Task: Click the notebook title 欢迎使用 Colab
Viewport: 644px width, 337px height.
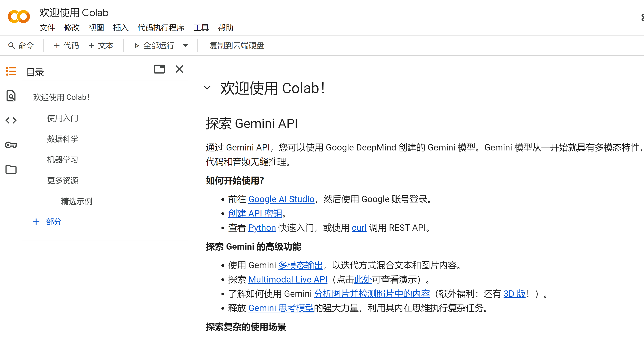Action: point(74,12)
